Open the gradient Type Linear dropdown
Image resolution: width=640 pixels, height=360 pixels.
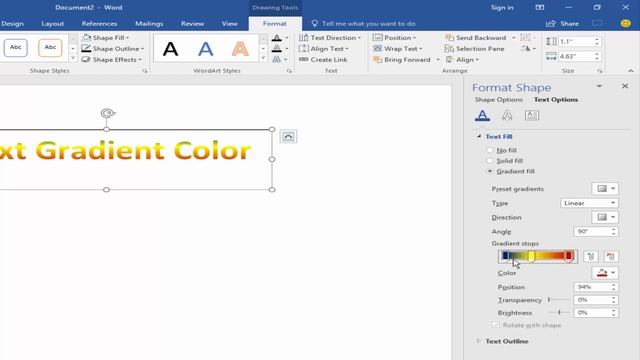point(589,203)
